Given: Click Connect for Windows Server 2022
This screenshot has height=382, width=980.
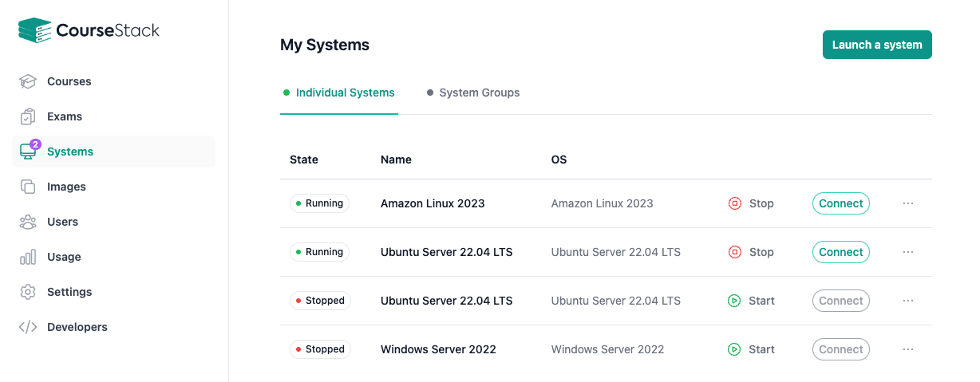Looking at the screenshot, I should (841, 349).
